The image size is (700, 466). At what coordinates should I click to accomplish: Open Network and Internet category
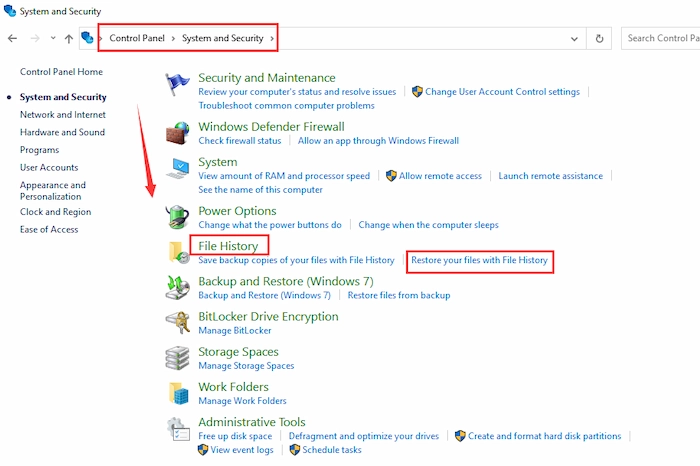[x=63, y=114]
